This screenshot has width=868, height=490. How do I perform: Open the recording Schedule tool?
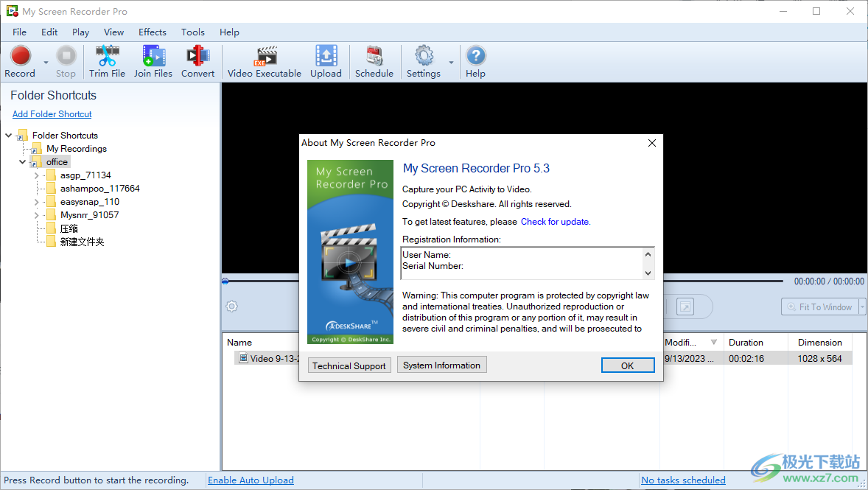pyautogui.click(x=374, y=61)
